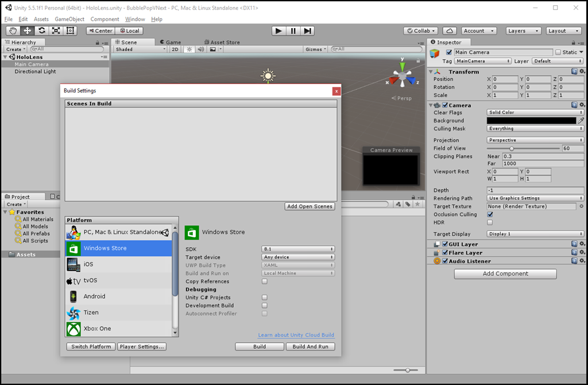
Task: Open GUI Layer help icon
Action: [574, 244]
